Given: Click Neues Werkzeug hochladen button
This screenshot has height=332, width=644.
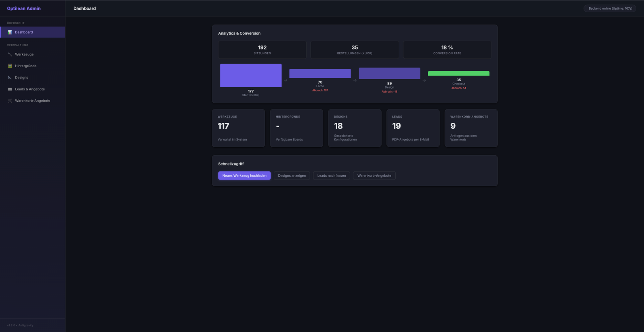Looking at the screenshot, I should point(244,175).
